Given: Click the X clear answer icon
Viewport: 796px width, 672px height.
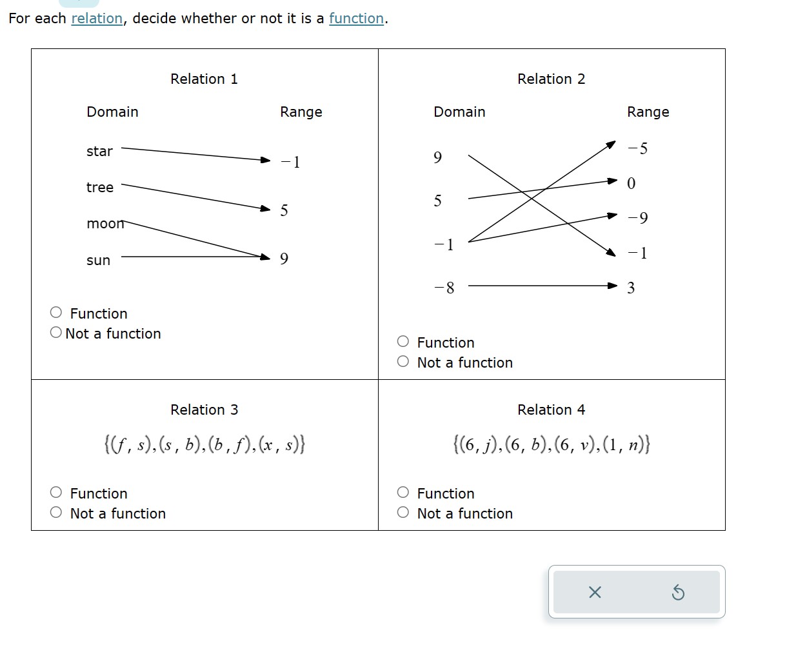Looking at the screenshot, I should [x=595, y=592].
